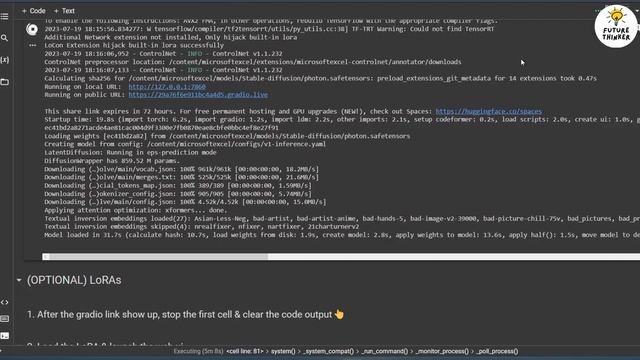Open the public gradio.live URL
640x360 pixels.
click(198, 95)
